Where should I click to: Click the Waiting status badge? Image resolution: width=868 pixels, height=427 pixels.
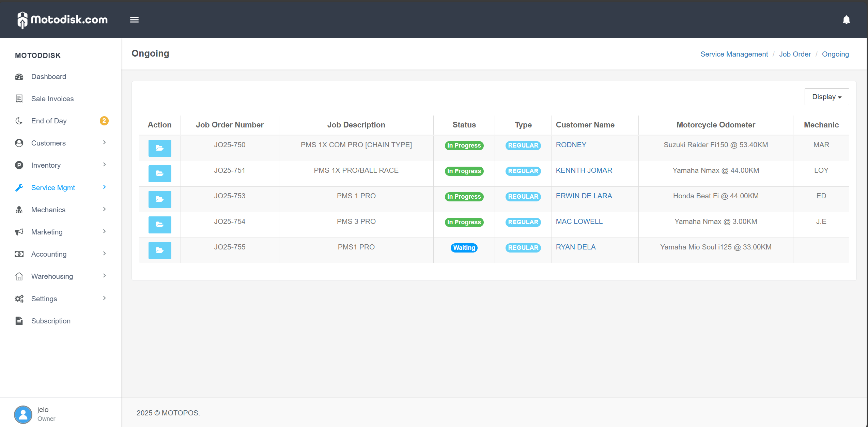point(464,248)
